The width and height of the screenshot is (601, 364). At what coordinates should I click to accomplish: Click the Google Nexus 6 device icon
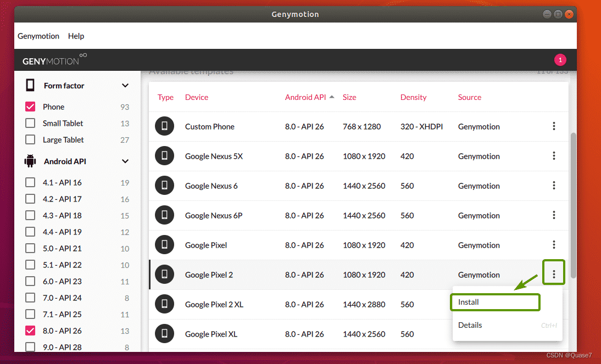(x=164, y=186)
